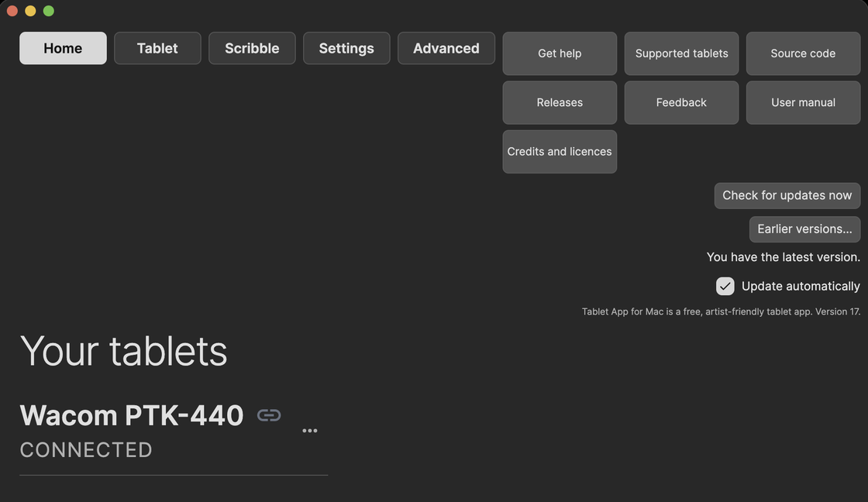Open the Tablet tab
868x502 pixels.
click(157, 48)
